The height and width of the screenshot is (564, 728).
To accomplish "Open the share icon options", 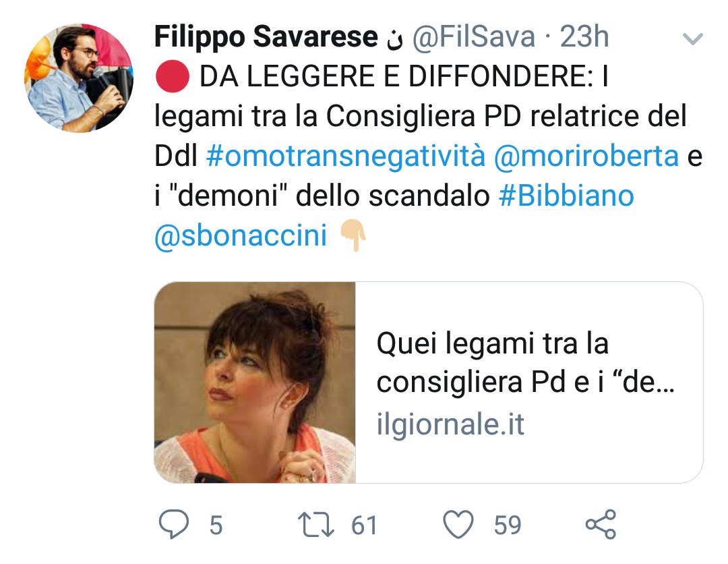I will (x=601, y=524).
